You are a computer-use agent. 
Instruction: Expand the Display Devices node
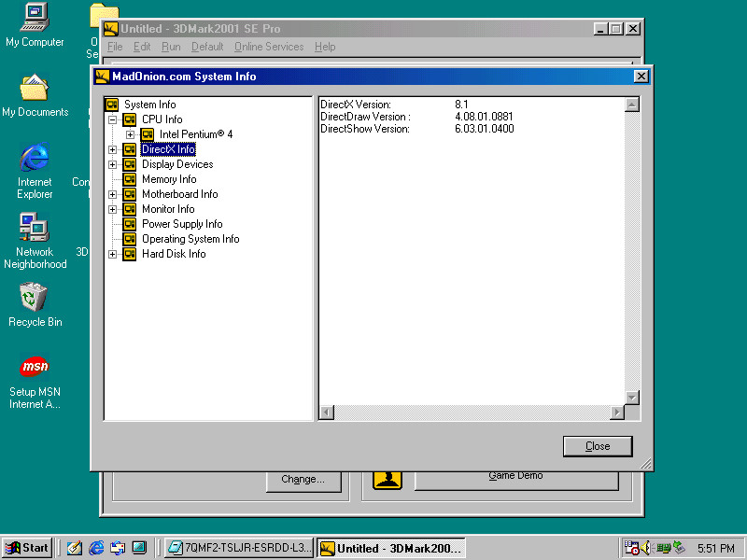coord(113,164)
